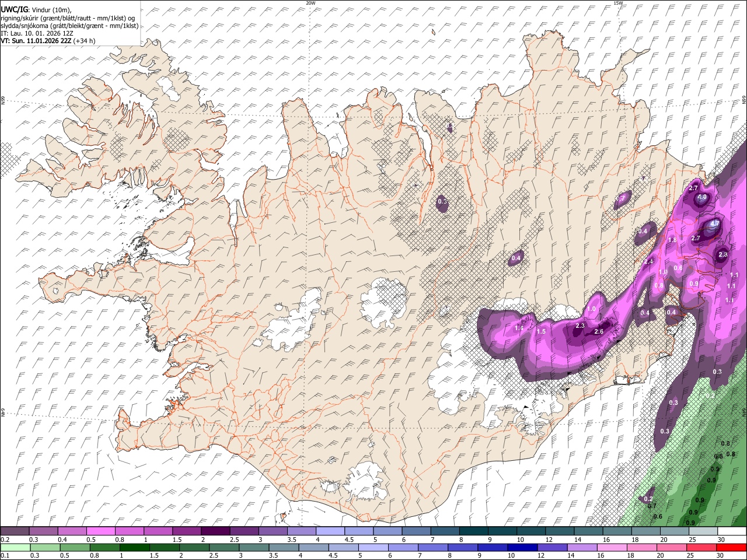
Task: Click the '30' label under the snow legend
Action: 721,540
